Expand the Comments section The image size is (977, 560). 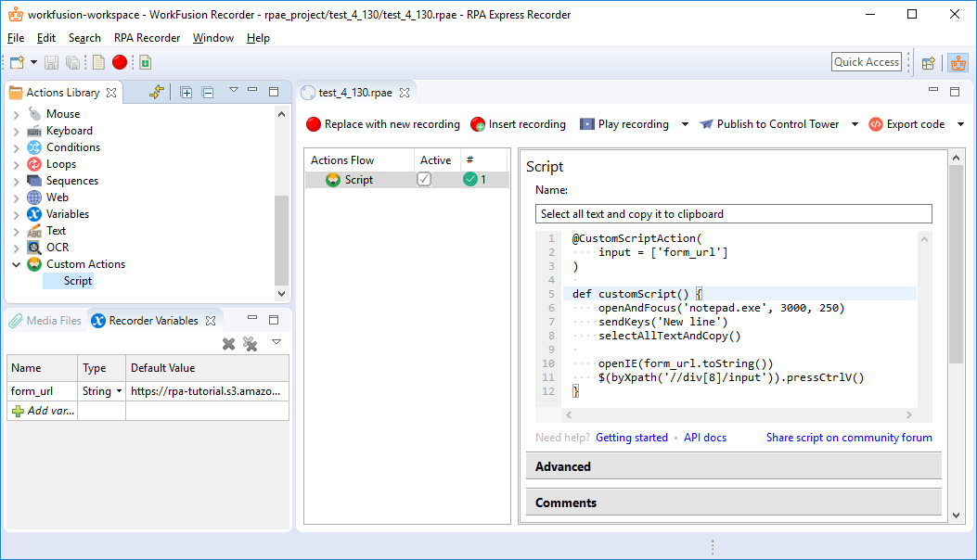(733, 503)
